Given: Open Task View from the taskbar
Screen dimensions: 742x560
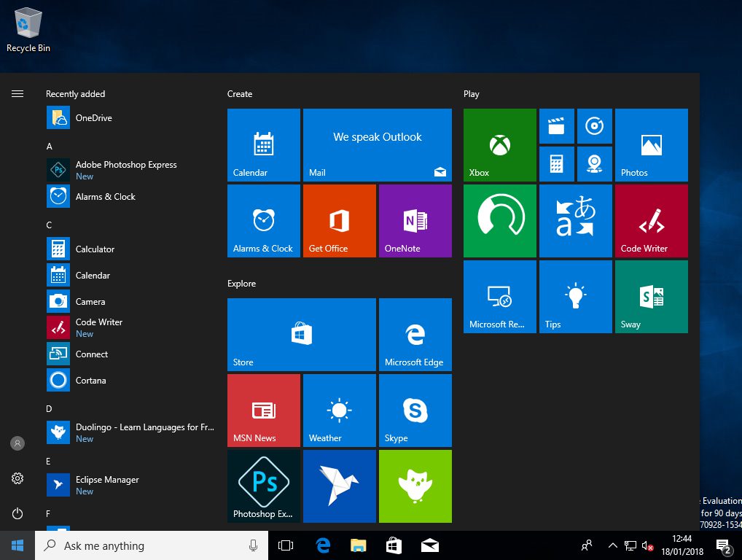Looking at the screenshot, I should pyautogui.click(x=286, y=545).
